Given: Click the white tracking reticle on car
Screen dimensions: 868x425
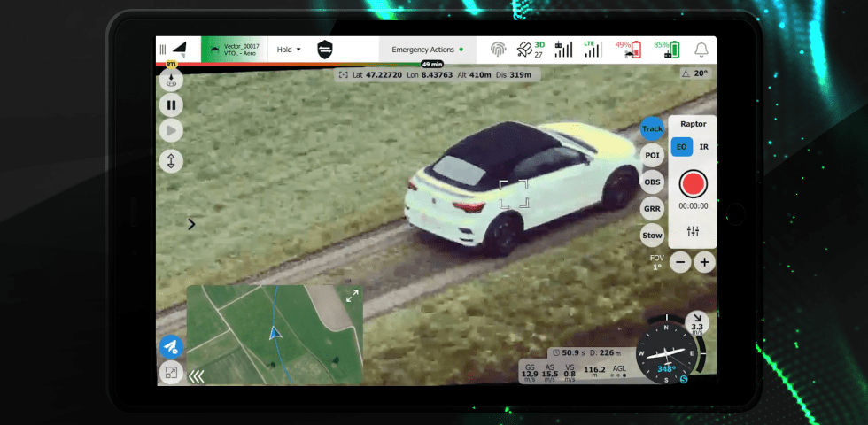Looking at the screenshot, I should pos(515,194).
